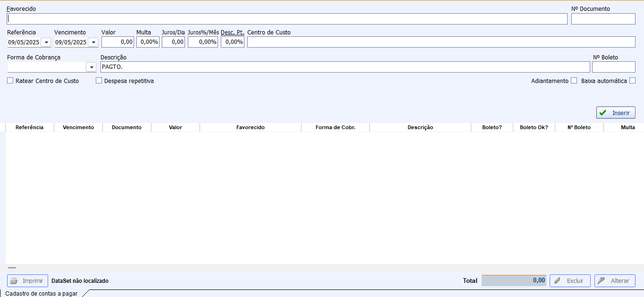Click the Inserir button with green checkmark

pyautogui.click(x=616, y=113)
